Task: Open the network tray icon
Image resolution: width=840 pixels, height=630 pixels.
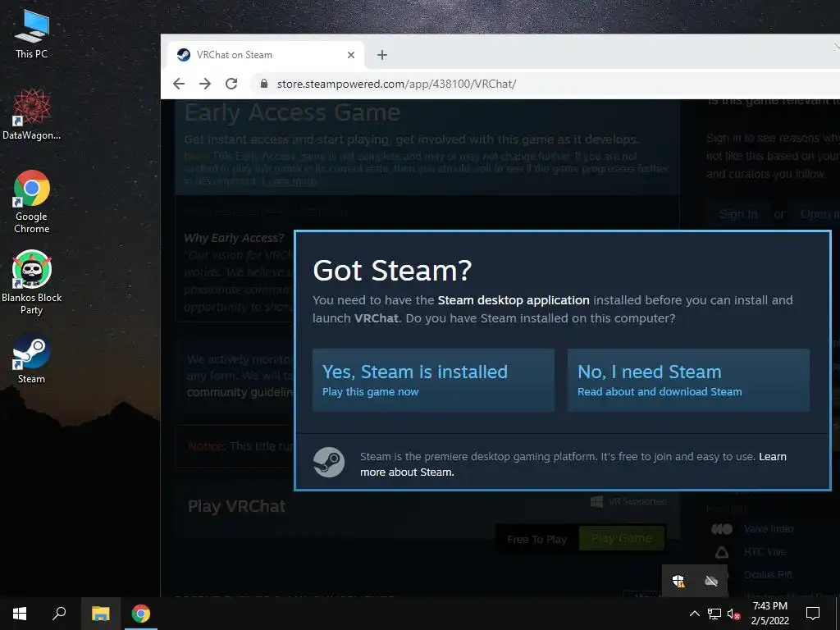Action: click(714, 614)
